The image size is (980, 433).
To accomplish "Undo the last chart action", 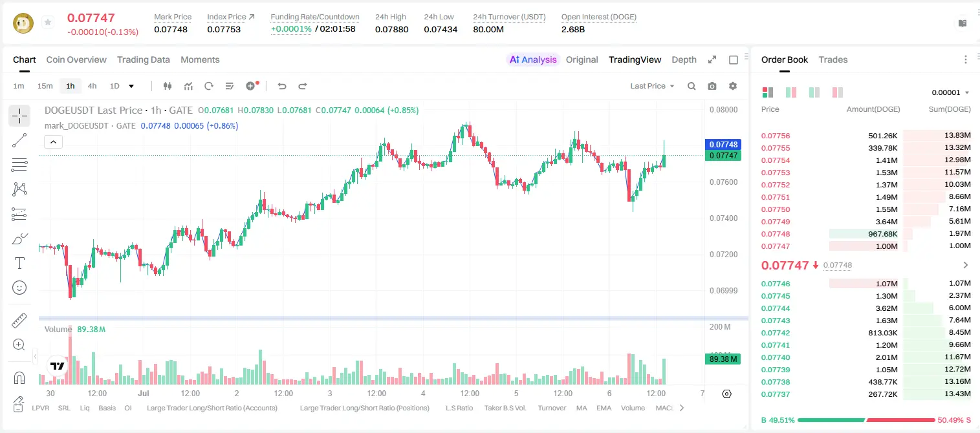I will click(282, 86).
